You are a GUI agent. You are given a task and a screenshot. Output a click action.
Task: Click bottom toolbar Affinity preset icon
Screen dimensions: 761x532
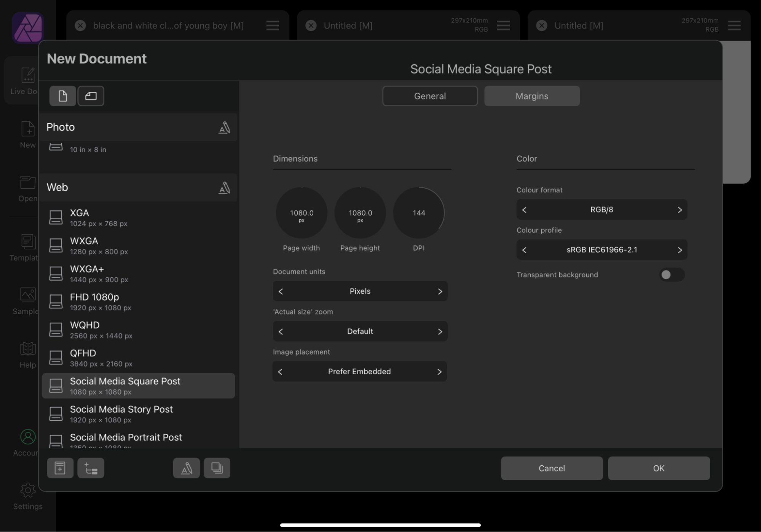pos(186,468)
